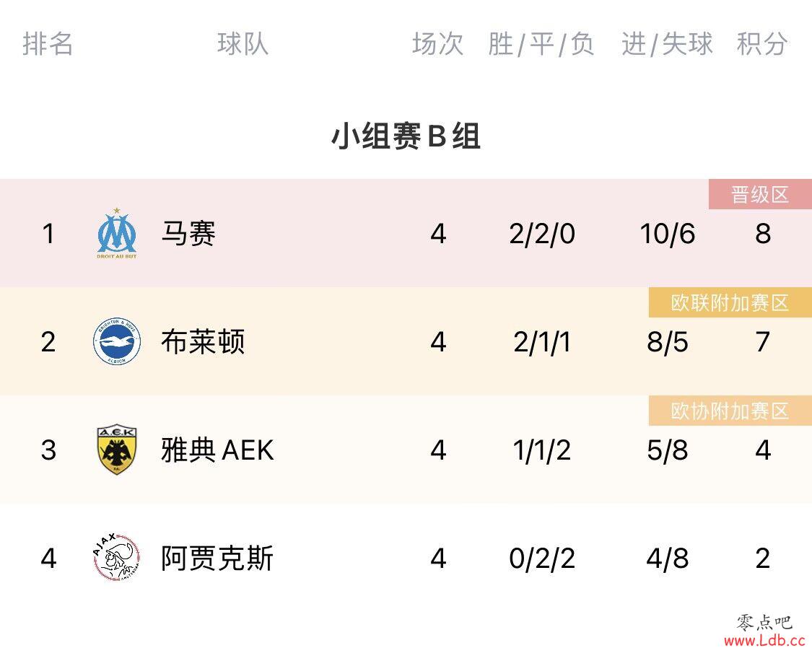Screen dimensions: 812x648
Task: Click the AEK Athens crest icon
Action: [117, 450]
